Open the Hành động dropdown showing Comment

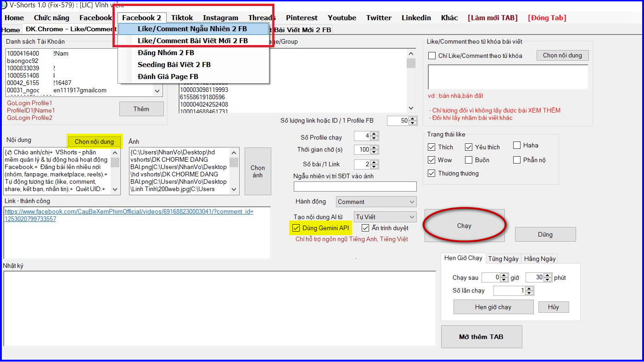[x=376, y=202]
